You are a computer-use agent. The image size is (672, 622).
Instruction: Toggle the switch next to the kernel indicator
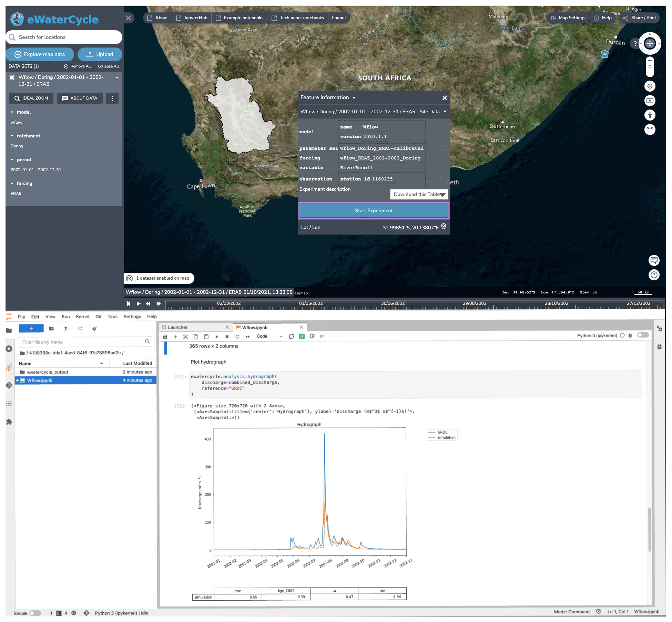click(x=643, y=335)
